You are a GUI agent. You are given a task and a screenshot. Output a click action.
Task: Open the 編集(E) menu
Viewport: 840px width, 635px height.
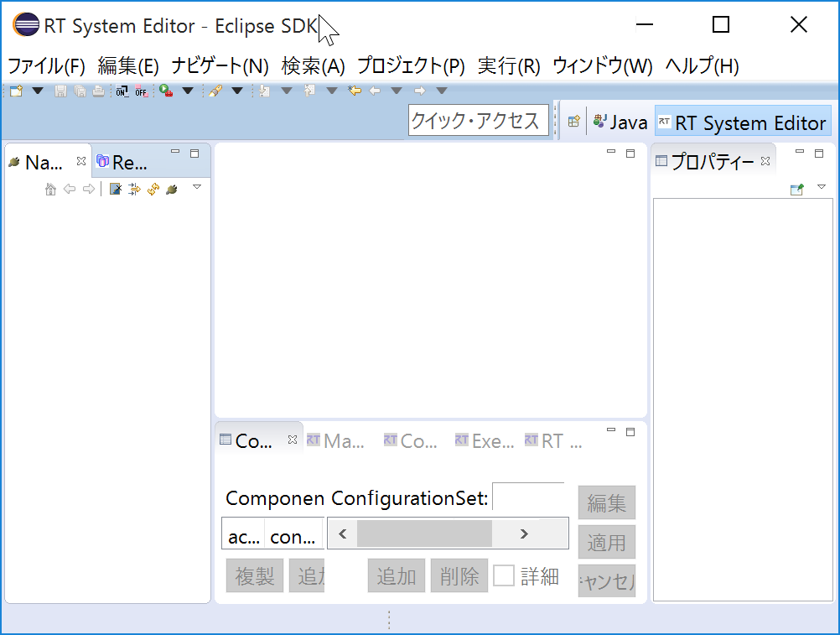[128, 66]
